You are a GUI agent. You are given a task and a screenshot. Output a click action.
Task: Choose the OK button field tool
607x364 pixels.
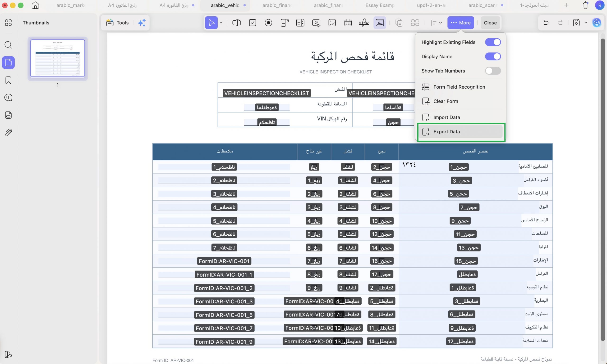click(316, 23)
